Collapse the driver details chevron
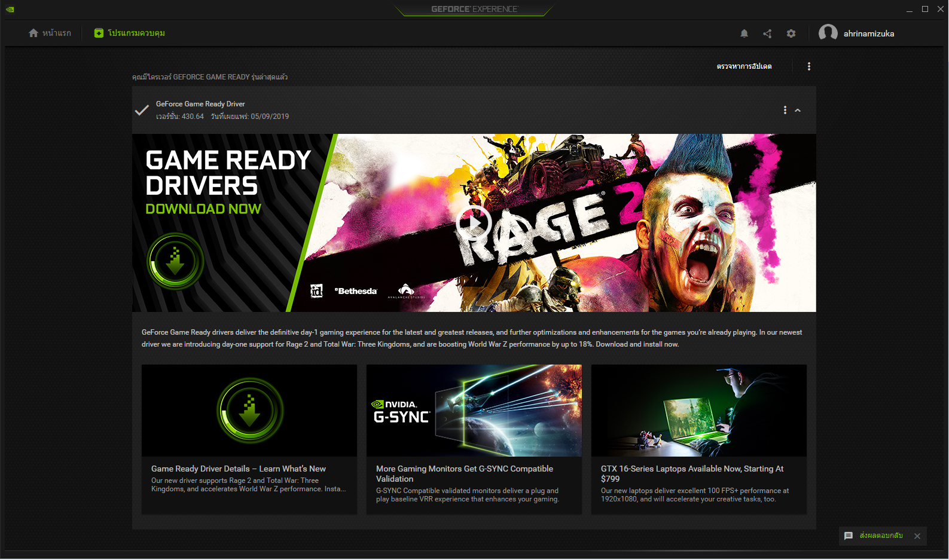 coord(798,110)
